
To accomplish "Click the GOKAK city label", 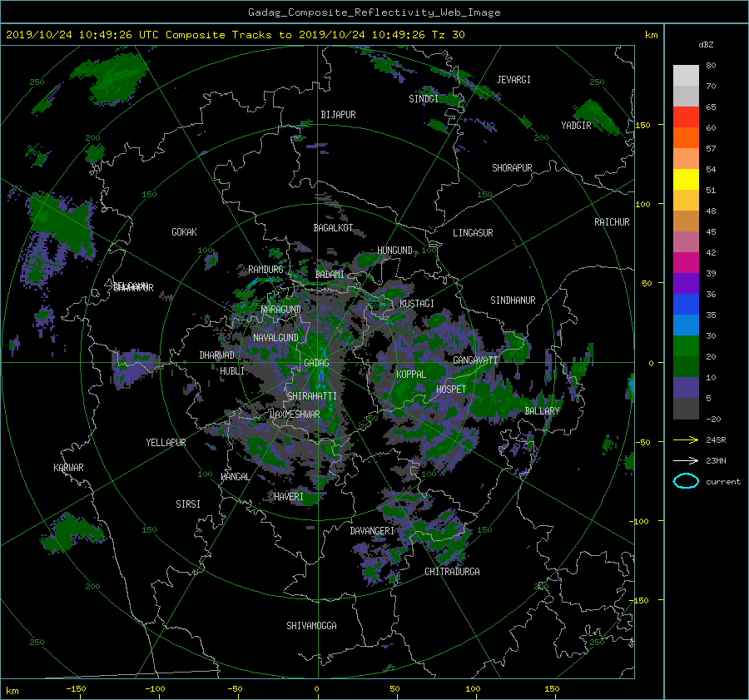I will tap(184, 232).
